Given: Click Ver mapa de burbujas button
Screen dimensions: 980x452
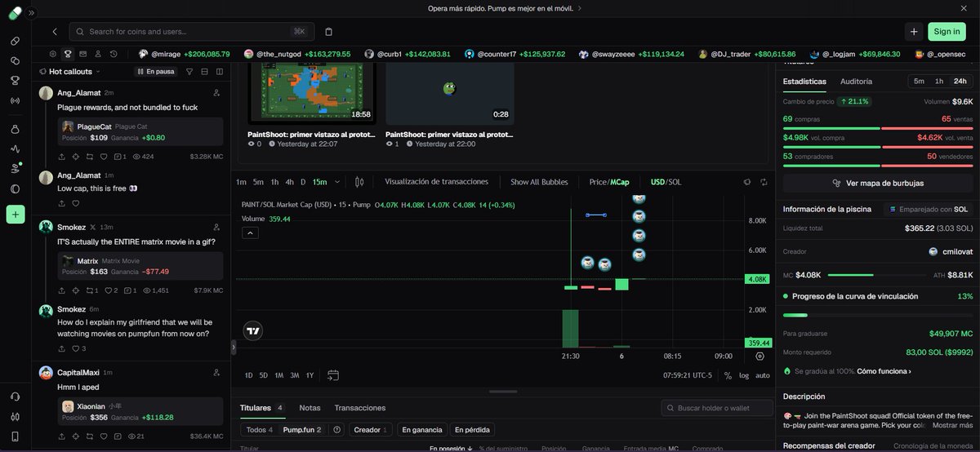Looking at the screenshot, I should [x=878, y=183].
